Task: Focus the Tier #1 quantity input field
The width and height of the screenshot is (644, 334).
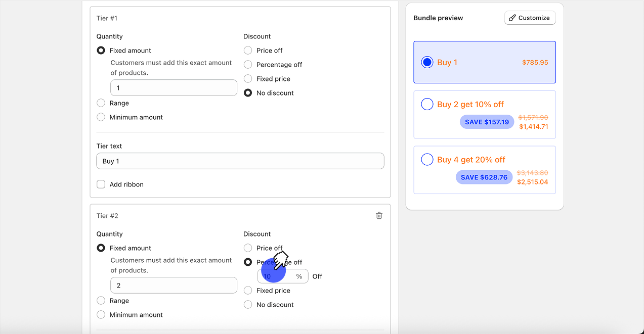Action: (x=174, y=88)
